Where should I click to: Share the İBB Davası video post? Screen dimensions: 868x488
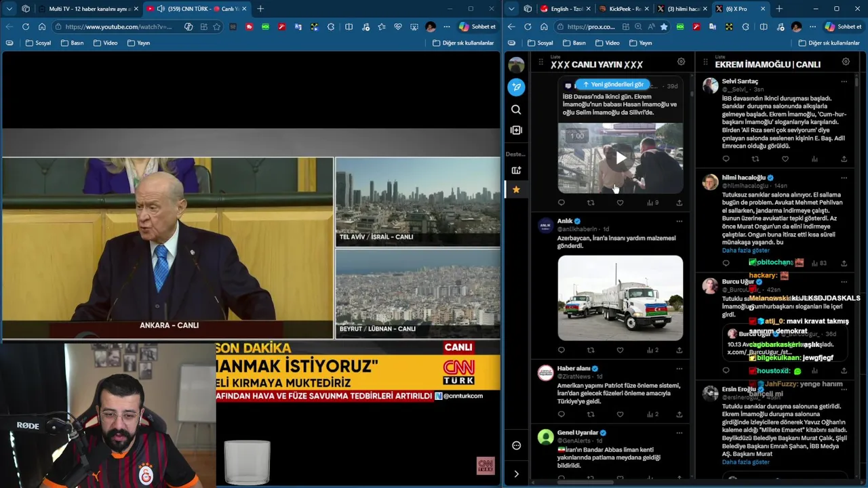(679, 203)
